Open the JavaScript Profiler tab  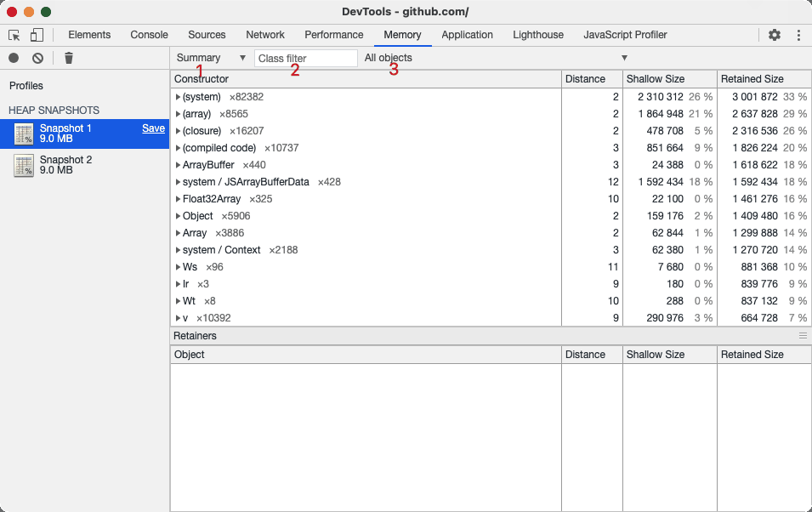coord(625,35)
